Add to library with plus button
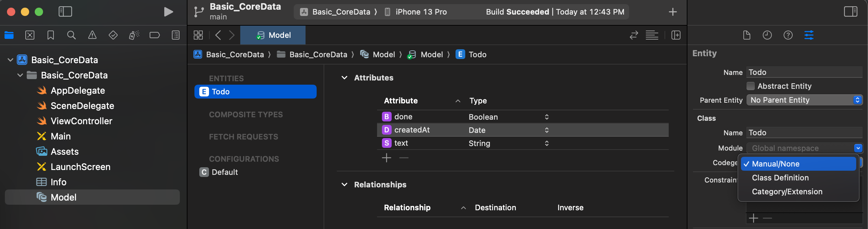The height and width of the screenshot is (229, 868). pyautogui.click(x=673, y=12)
